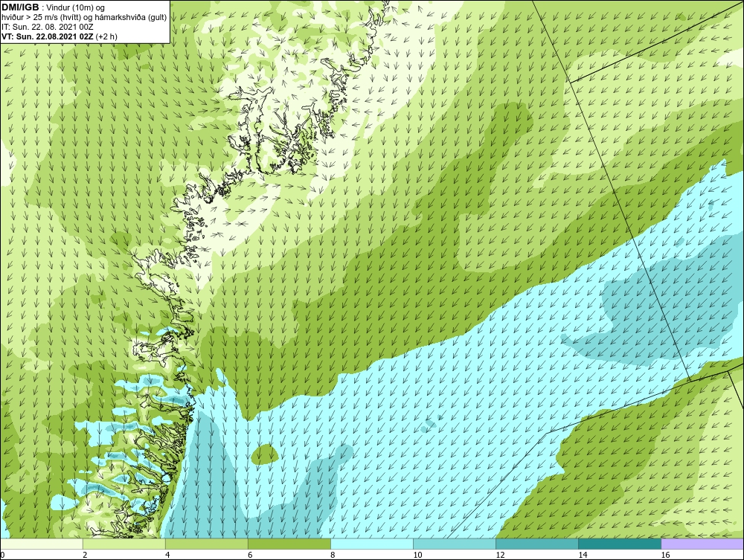The width and height of the screenshot is (744, 560).
Task: Click the '(+2 h)' forecast offset text
Action: tap(106, 36)
